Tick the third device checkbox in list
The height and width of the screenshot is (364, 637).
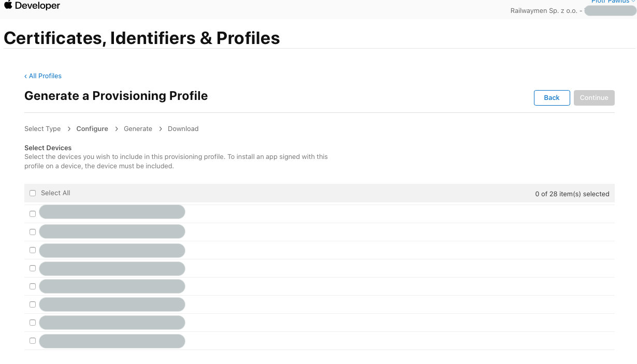[x=33, y=250]
